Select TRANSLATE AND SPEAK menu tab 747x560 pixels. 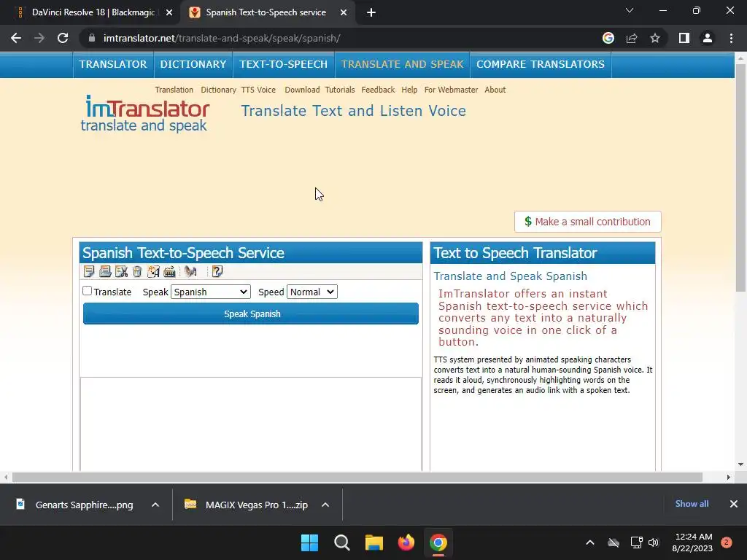pos(403,64)
